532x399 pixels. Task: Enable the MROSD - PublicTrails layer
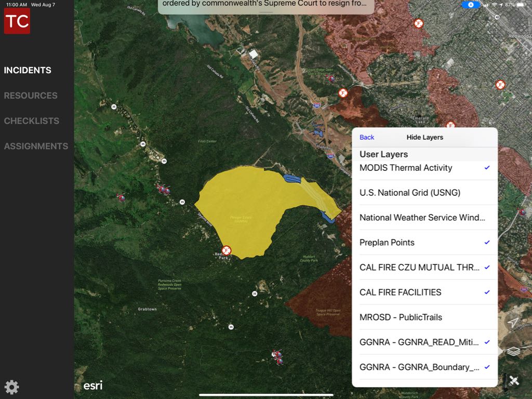tap(424, 317)
